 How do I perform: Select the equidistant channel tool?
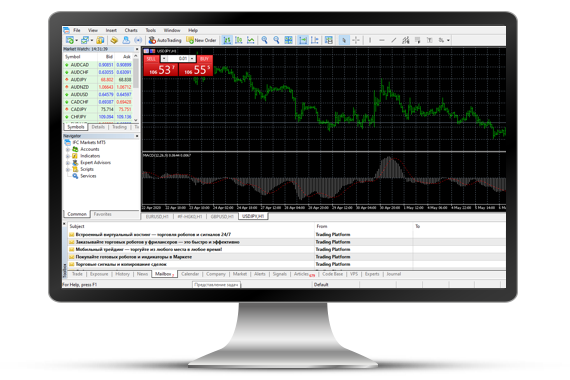406,40
